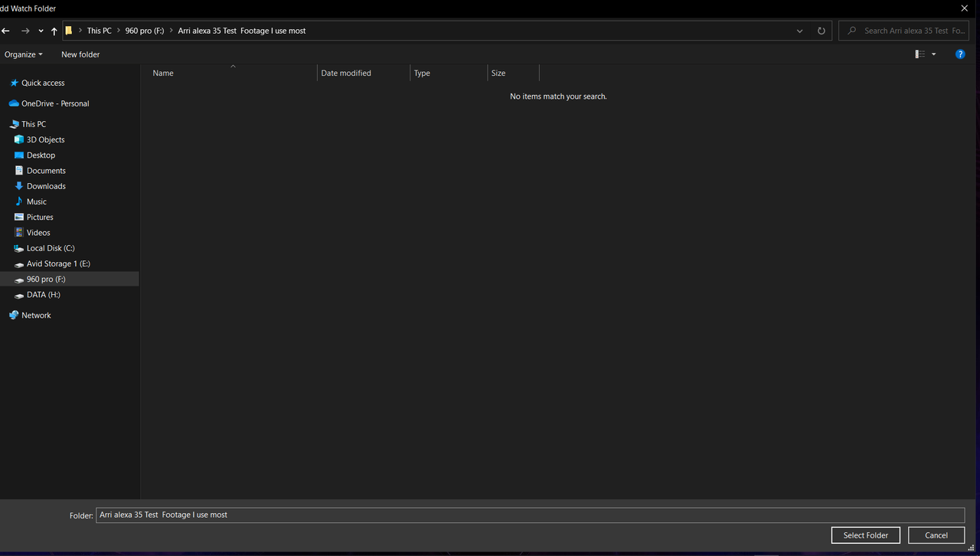Open OneDrive - Personal
The image size is (980, 556).
click(55, 103)
